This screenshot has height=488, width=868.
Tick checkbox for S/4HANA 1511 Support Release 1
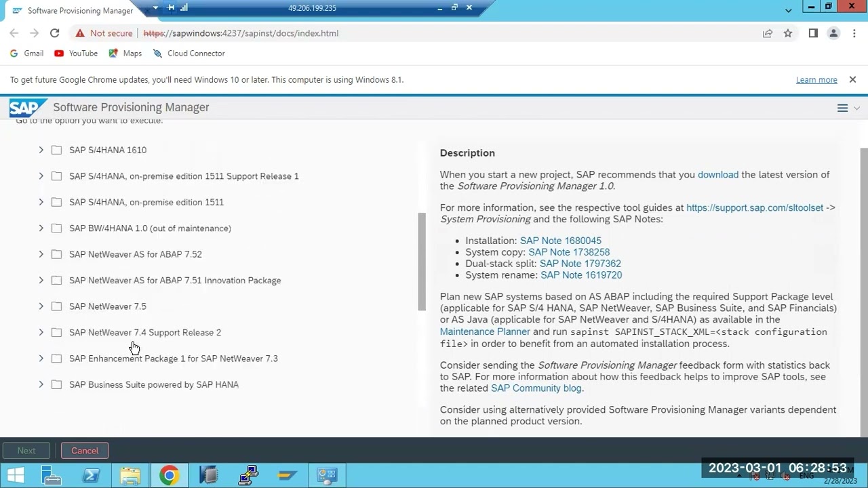56,176
